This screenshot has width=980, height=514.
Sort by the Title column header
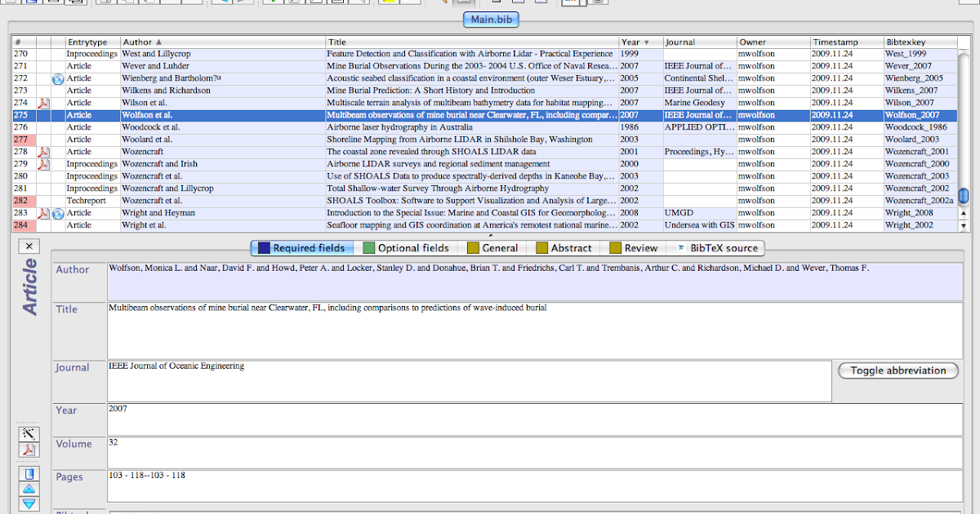(471, 42)
